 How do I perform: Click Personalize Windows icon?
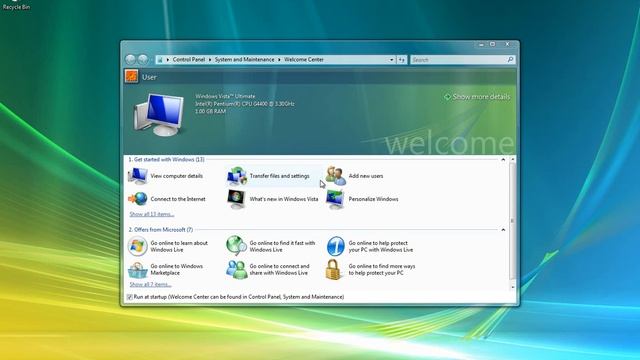coord(335,199)
